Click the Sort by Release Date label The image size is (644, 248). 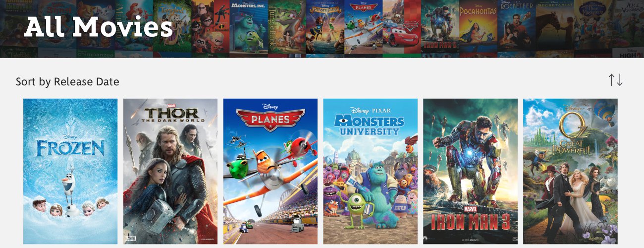coord(67,82)
